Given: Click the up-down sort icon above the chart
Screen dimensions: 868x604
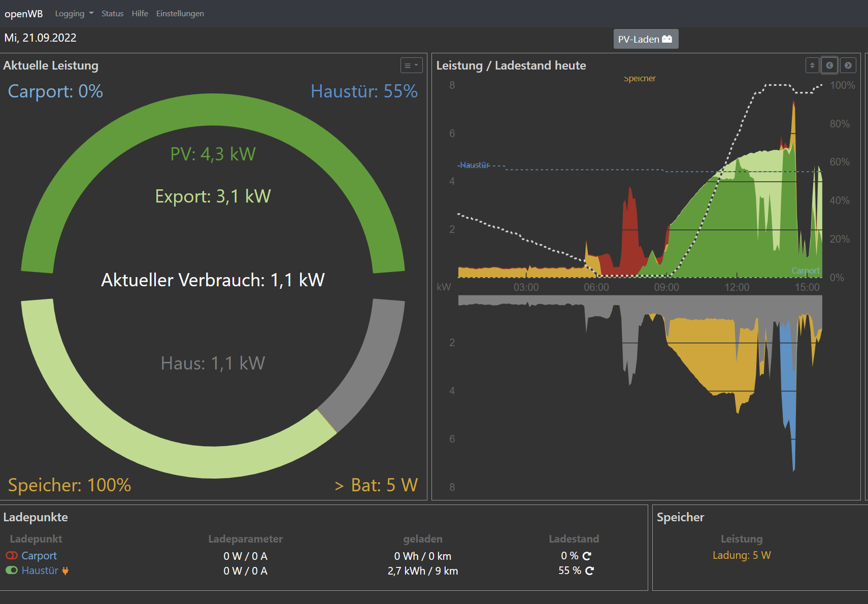Looking at the screenshot, I should [812, 65].
